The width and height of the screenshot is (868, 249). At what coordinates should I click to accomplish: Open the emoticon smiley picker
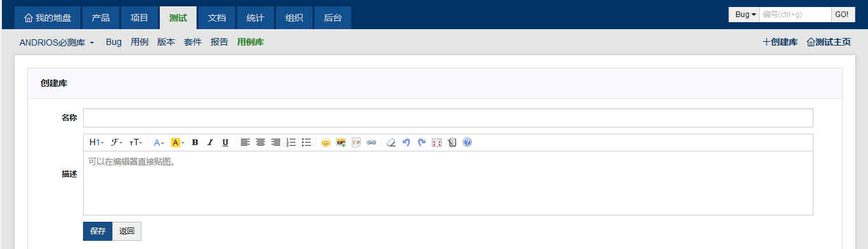(x=326, y=143)
